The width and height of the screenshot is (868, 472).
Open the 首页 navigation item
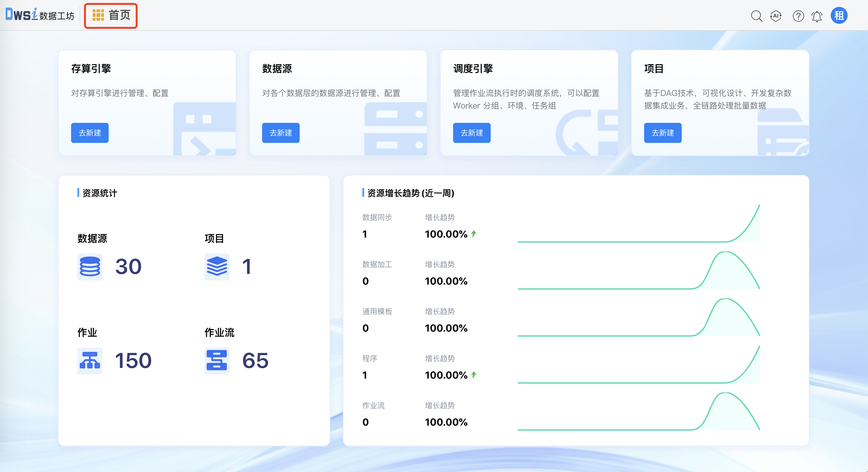pos(120,15)
